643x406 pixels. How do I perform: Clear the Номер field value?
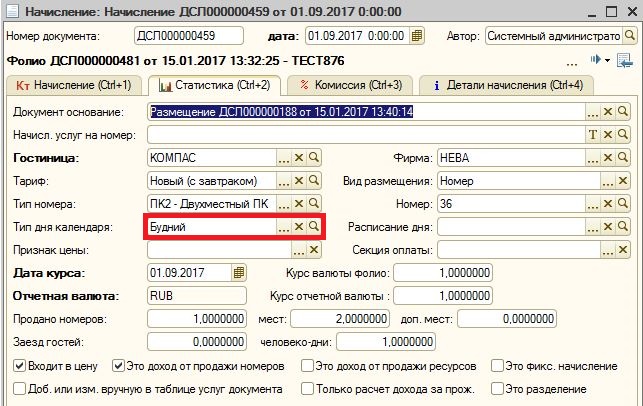pyautogui.click(x=608, y=203)
